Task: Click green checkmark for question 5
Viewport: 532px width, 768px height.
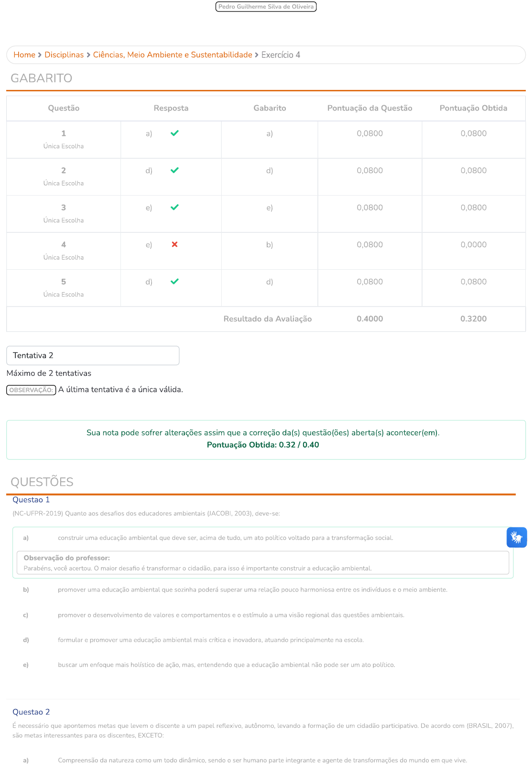Action: [x=174, y=282]
